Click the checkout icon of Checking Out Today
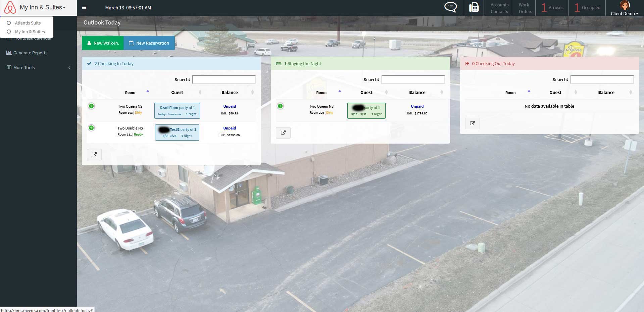644x312 pixels. tap(467, 63)
